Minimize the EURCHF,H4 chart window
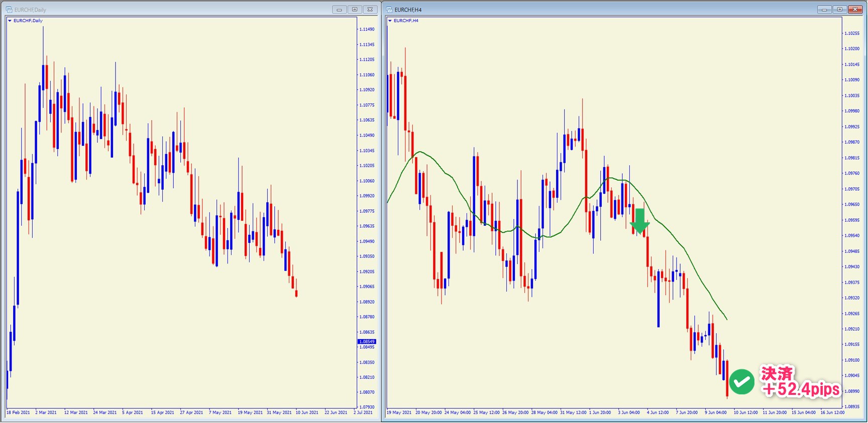Screen dimensions: 868x423 [x=824, y=10]
